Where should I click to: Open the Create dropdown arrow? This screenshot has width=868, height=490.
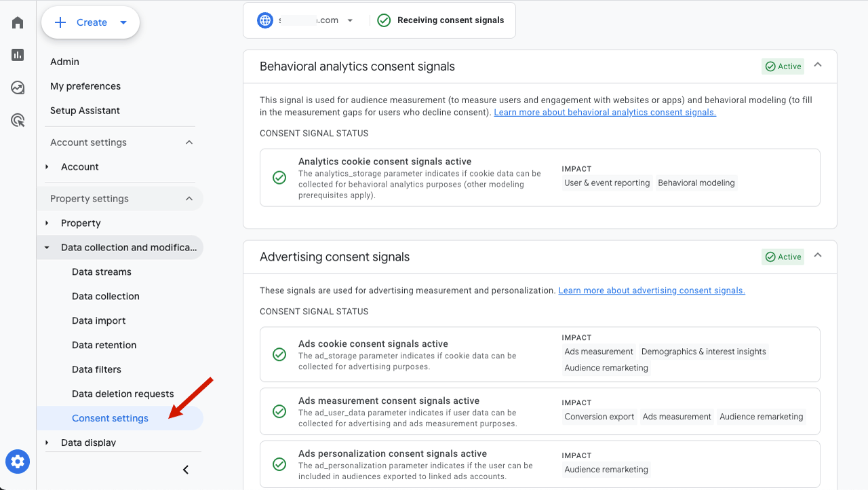(x=123, y=22)
